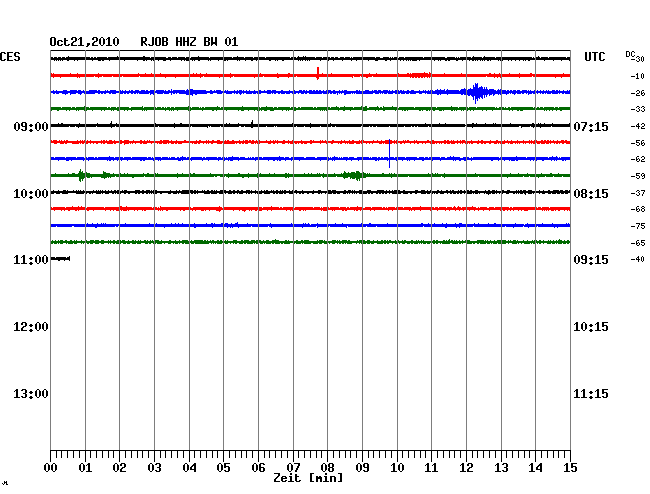Click minute 14 on the time axis
This screenshot has width=650, height=494.
click(535, 467)
